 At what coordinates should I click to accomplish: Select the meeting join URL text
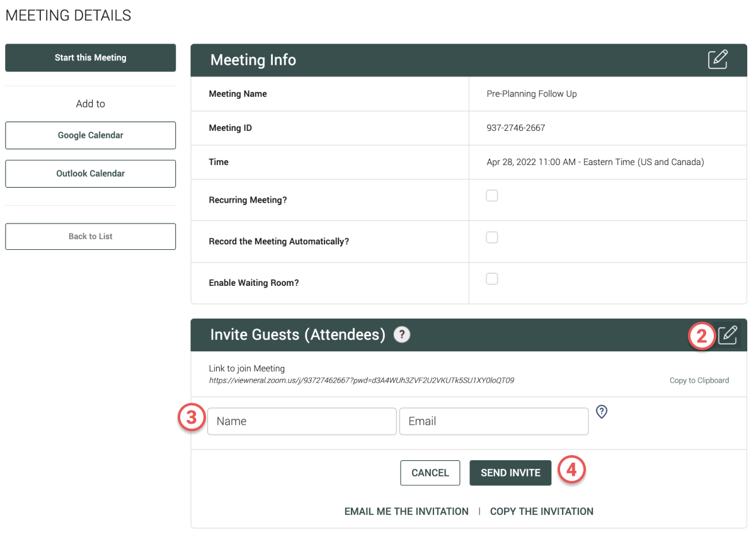click(362, 380)
